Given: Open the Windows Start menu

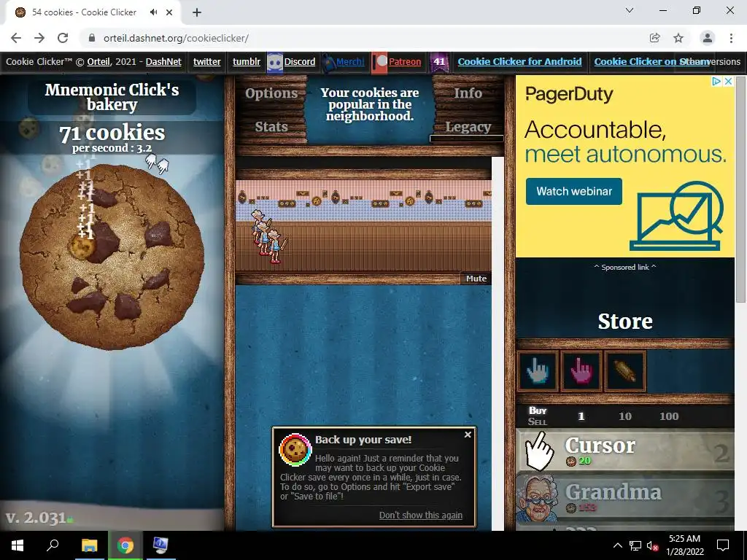Looking at the screenshot, I should pos(18,545).
